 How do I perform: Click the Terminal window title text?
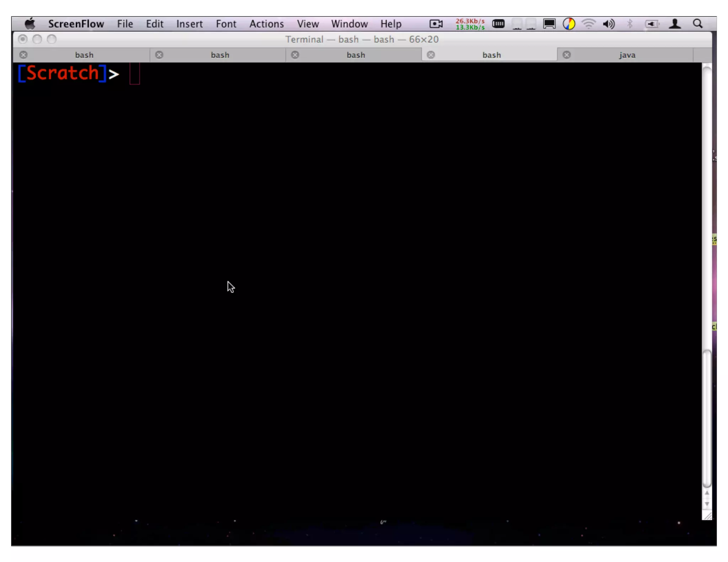tap(362, 39)
